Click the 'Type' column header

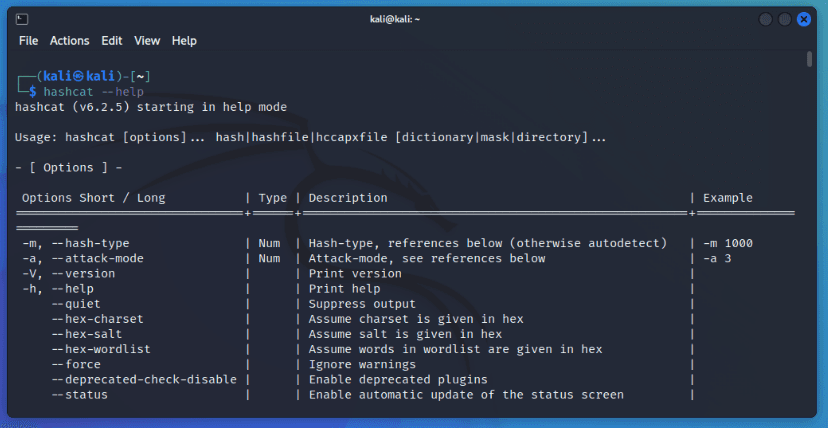[272, 198]
